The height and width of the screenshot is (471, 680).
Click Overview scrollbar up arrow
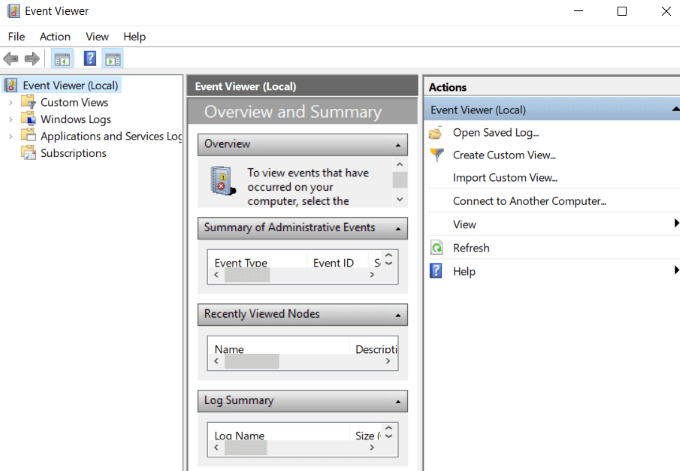[x=400, y=164]
